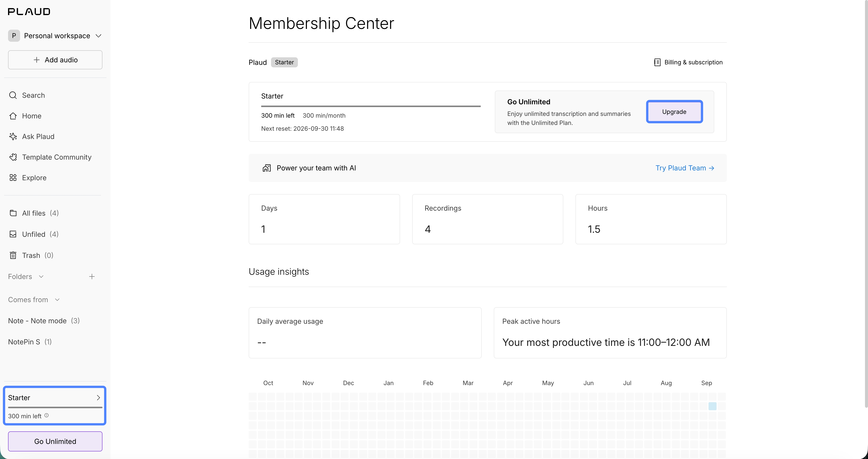
Task: Click the Usage insights heading
Action: pos(279,272)
